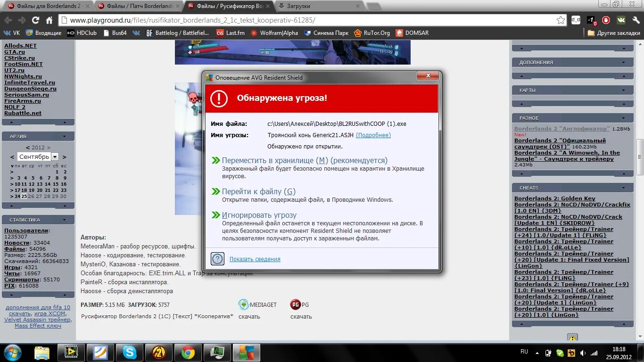Open Windows Explorer from the taskbar

41,352
